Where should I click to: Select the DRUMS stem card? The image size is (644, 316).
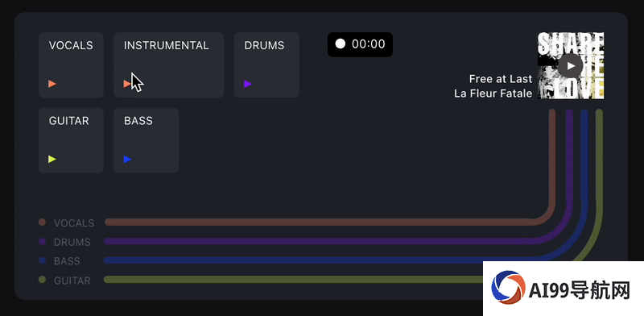click(266, 65)
